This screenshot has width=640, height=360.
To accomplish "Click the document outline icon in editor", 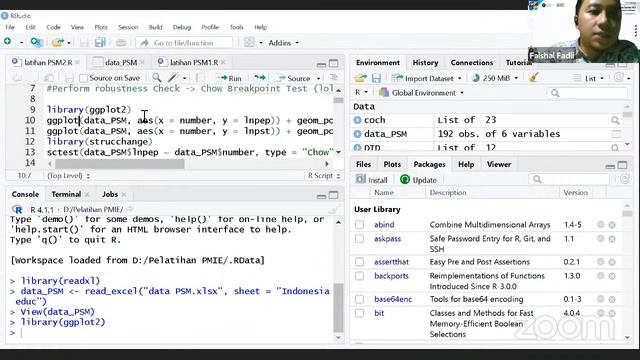I will 333,78.
